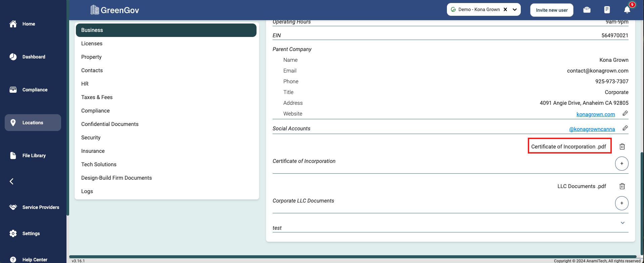
Task: Open the konagrown.com website link
Action: 595,115
